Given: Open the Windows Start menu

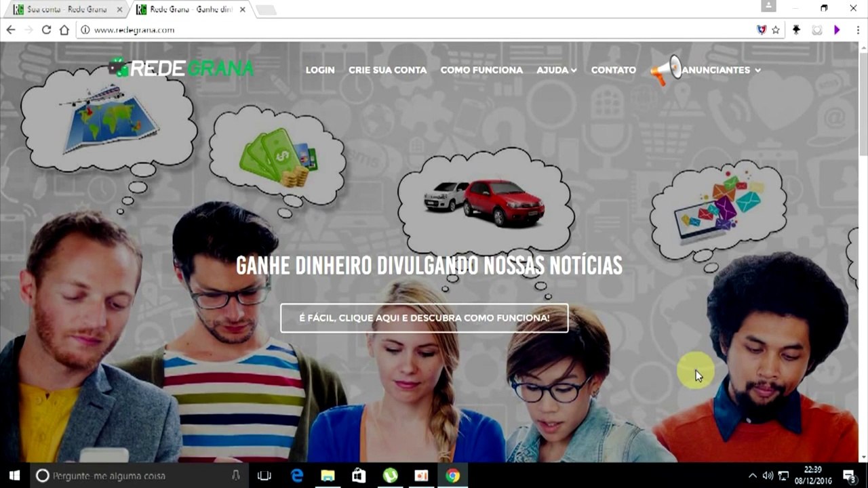Looking at the screenshot, I should coord(14,476).
